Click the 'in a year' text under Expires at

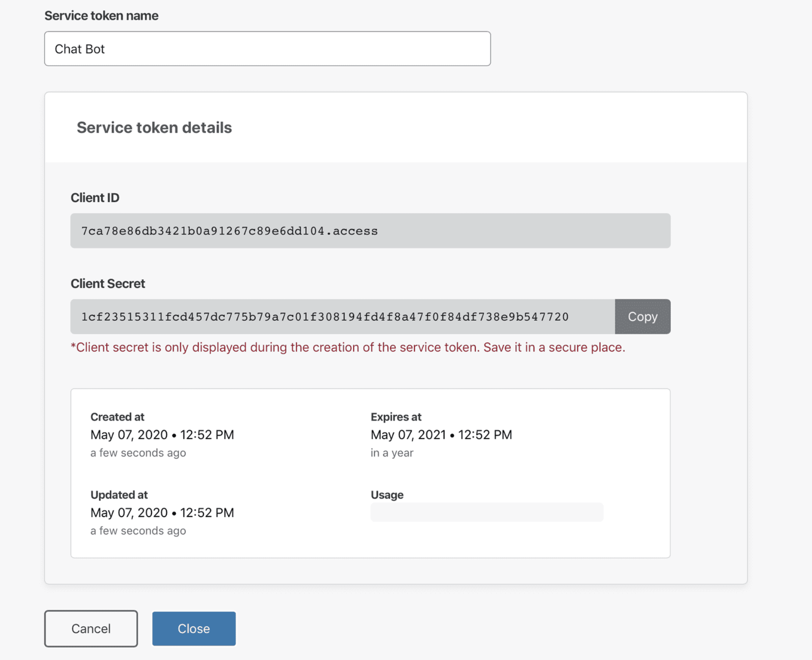[x=392, y=453]
